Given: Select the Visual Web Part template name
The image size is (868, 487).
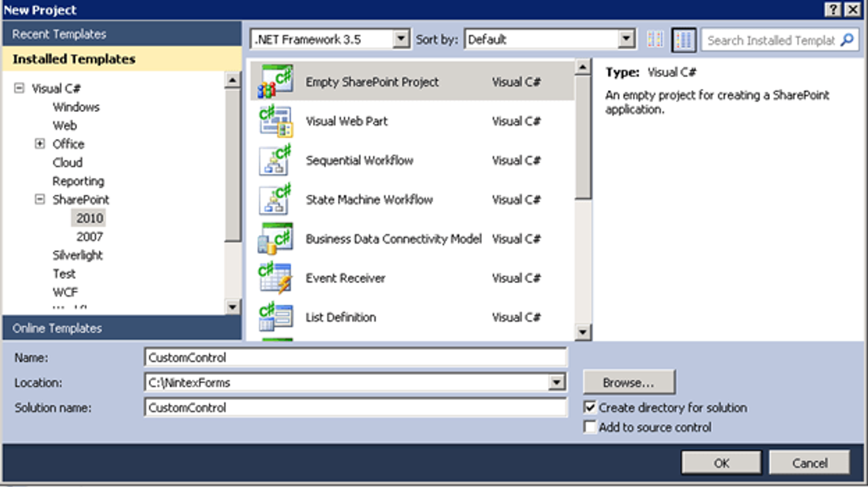Looking at the screenshot, I should [347, 121].
